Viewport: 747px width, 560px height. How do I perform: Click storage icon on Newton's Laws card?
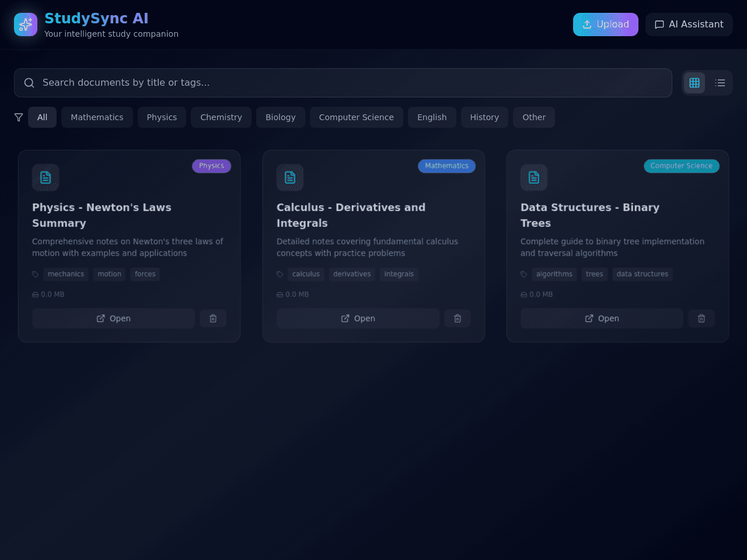pyautogui.click(x=36, y=295)
